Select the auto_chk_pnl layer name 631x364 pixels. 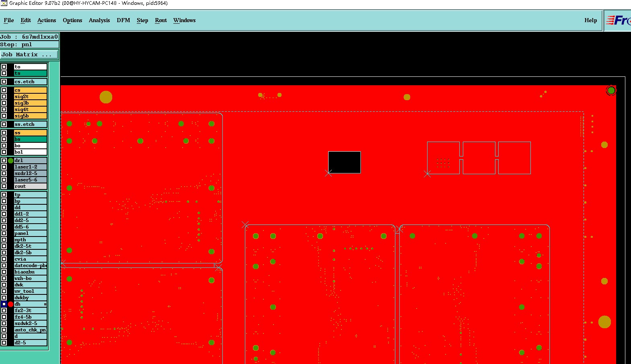point(31,330)
